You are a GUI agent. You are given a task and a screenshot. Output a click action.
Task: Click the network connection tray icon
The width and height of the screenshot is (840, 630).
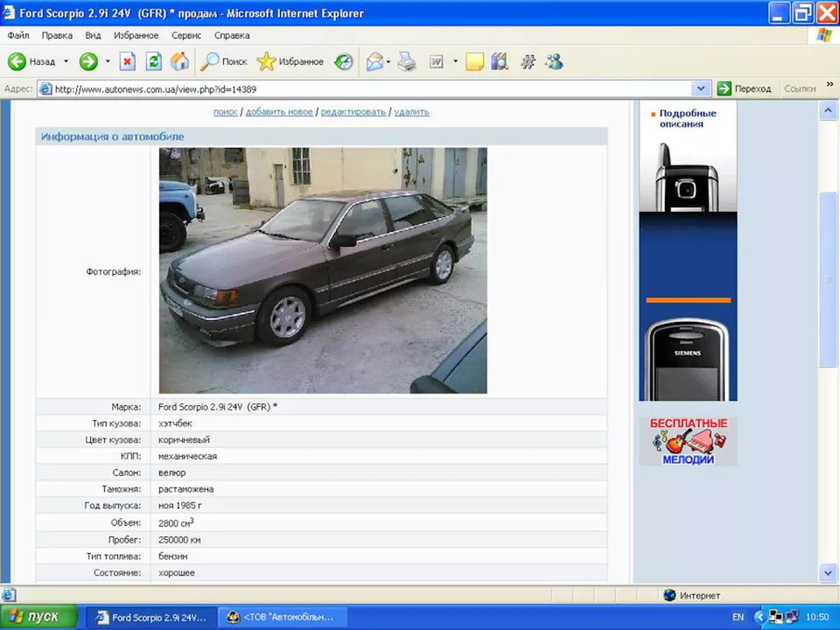click(776, 617)
